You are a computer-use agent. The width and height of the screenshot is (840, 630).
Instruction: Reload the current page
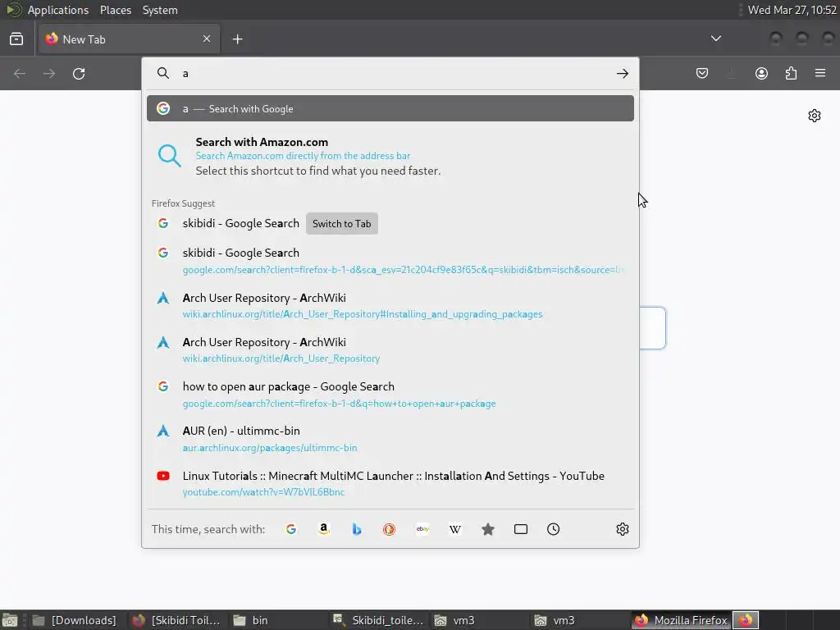79,73
